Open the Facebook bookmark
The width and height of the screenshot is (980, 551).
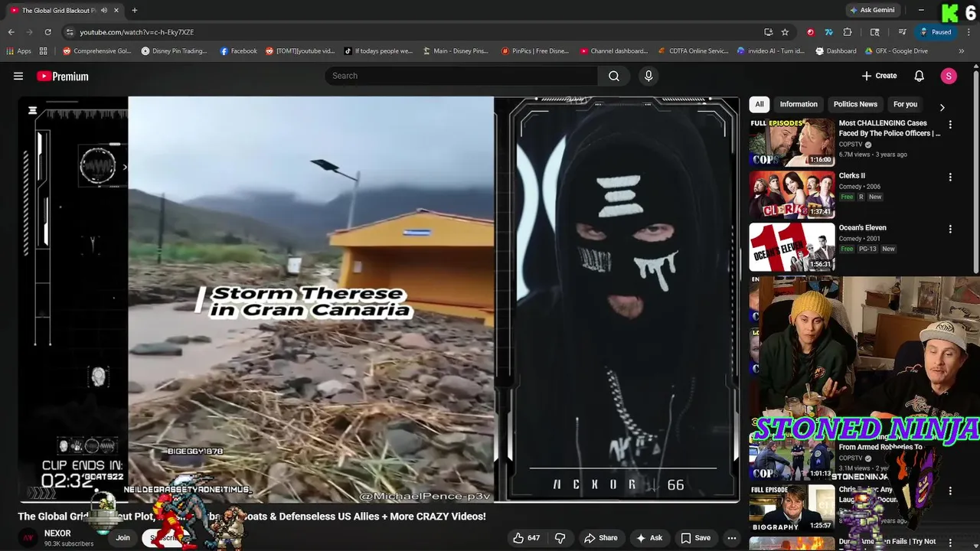click(x=238, y=51)
